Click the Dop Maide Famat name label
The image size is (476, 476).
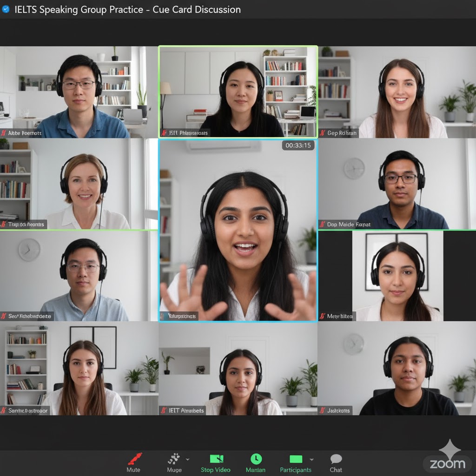(x=349, y=225)
